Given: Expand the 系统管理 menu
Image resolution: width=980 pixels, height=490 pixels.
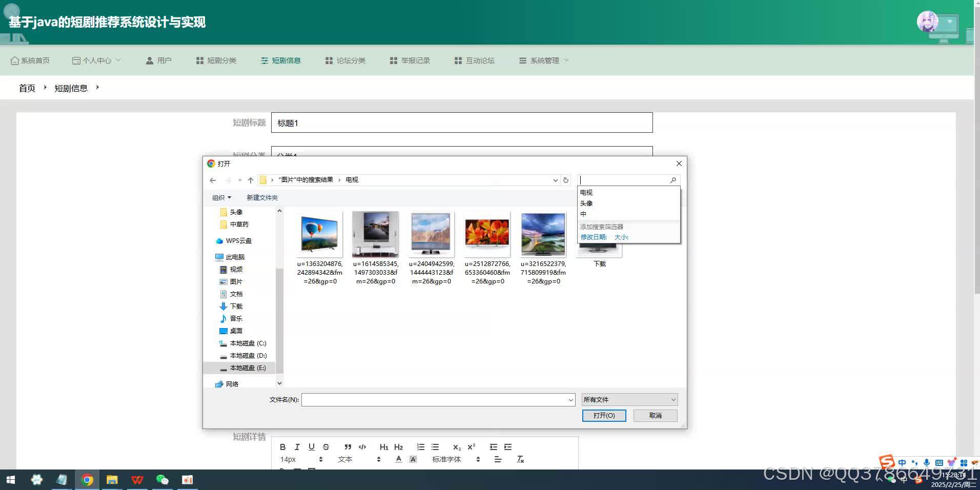Looking at the screenshot, I should 544,60.
